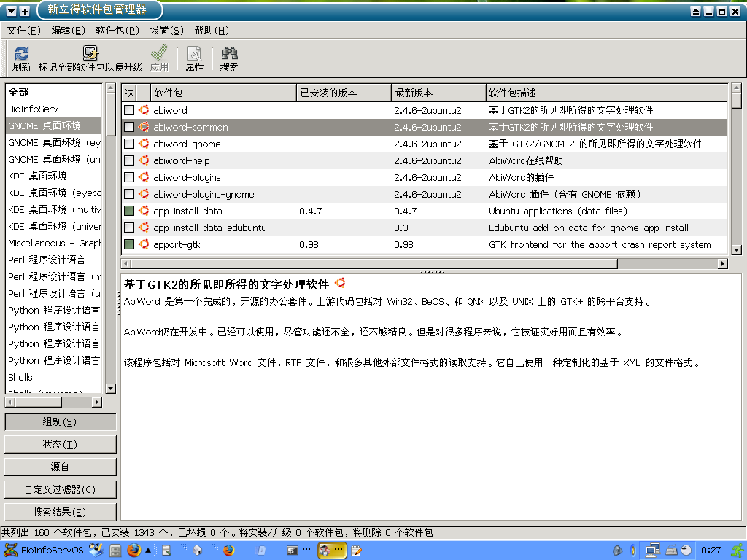Screen dimensions: 747x560
Task: Mark the app-install-data-edubuntu status checkbox
Action: [129, 227]
